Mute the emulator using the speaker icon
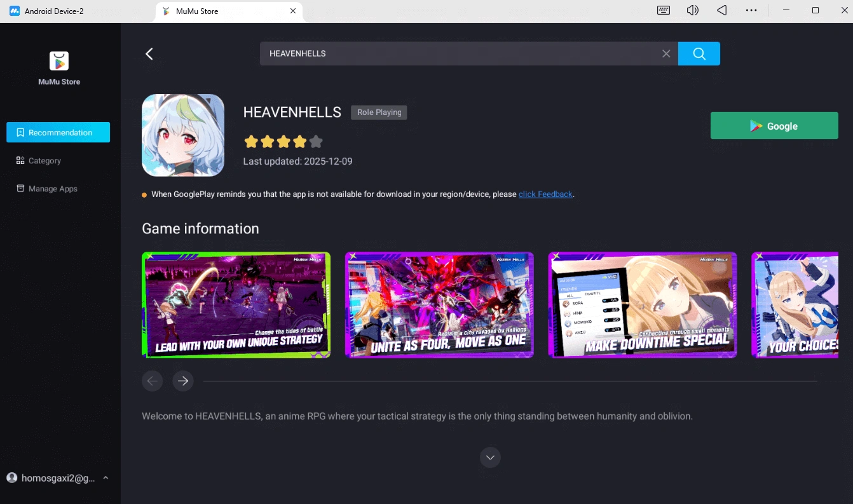Viewport: 853px width, 504px height. 692,10
